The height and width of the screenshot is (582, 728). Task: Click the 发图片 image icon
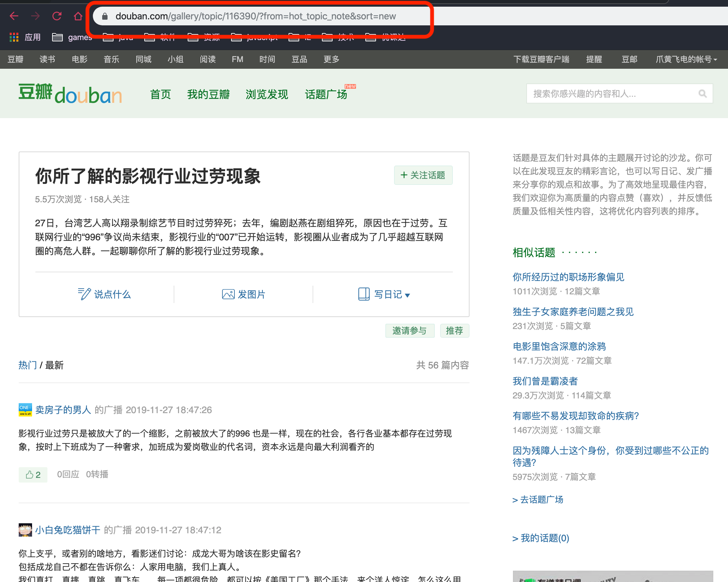tap(228, 294)
